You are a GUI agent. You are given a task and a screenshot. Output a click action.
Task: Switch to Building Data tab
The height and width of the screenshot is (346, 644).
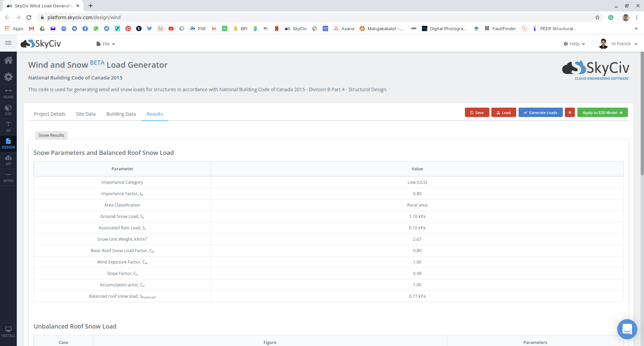coord(121,114)
